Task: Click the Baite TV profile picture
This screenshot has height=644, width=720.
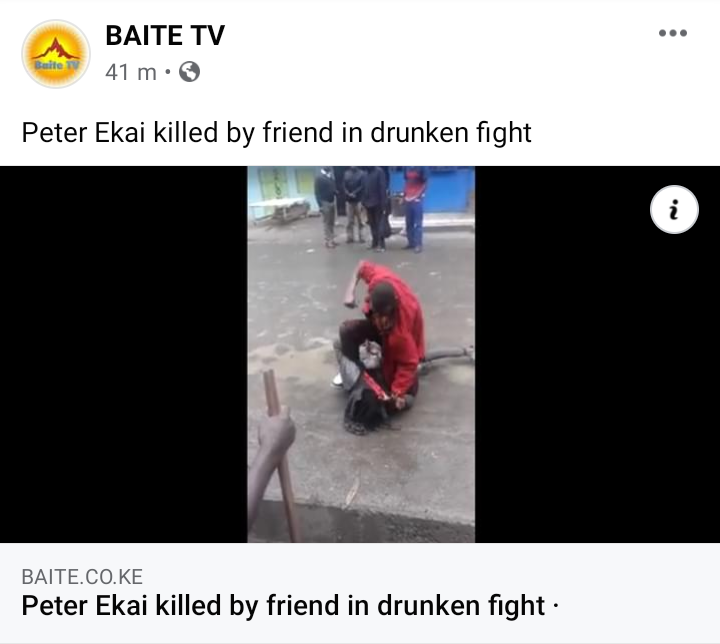Action: (x=56, y=54)
